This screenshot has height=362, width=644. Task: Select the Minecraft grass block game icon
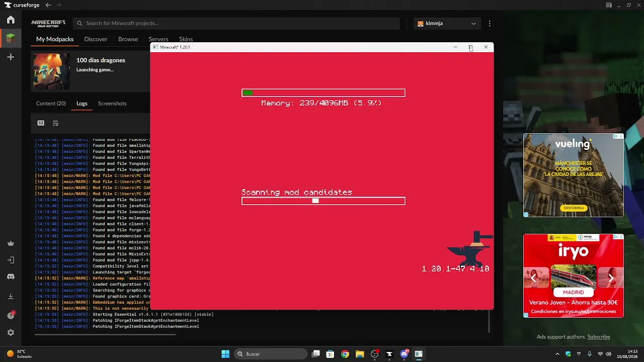click(x=11, y=38)
